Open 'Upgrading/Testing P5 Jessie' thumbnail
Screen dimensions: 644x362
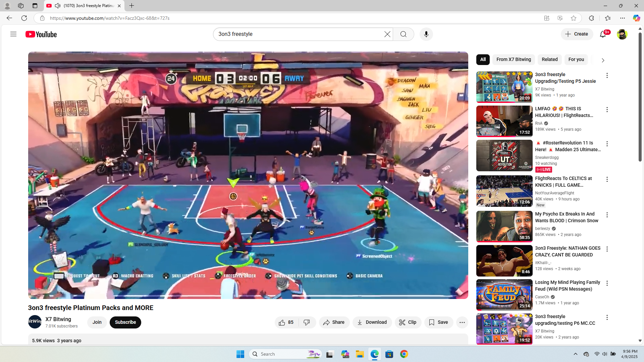pos(504,87)
